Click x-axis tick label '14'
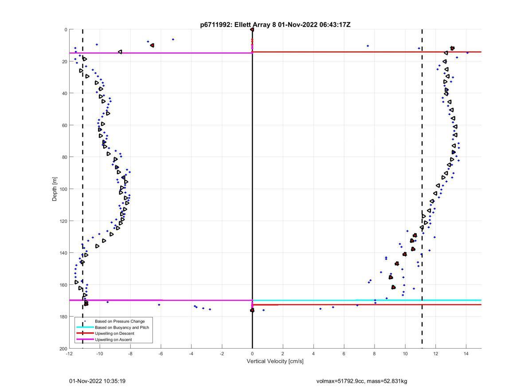The image size is (532, 392). 466,354
